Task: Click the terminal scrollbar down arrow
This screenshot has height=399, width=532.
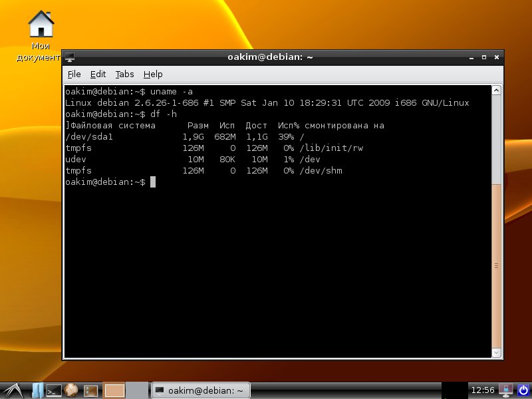Action: 496,352
